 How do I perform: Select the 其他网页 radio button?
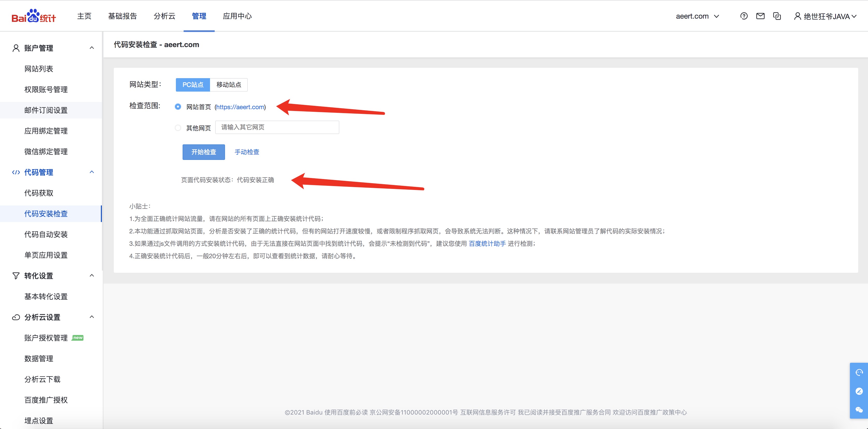click(178, 128)
